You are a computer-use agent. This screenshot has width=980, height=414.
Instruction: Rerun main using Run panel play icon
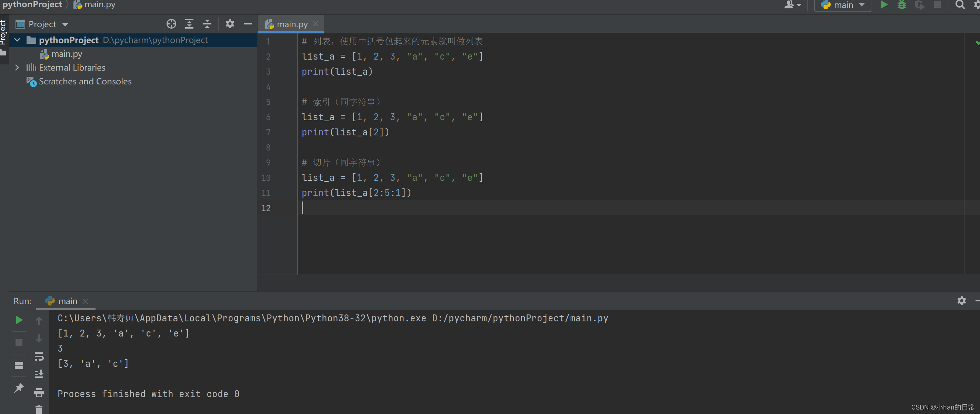(19, 320)
